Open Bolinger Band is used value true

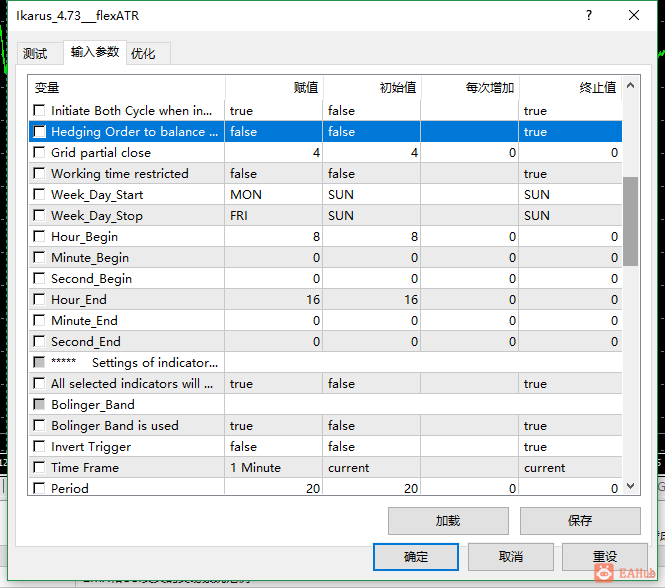(x=274, y=426)
